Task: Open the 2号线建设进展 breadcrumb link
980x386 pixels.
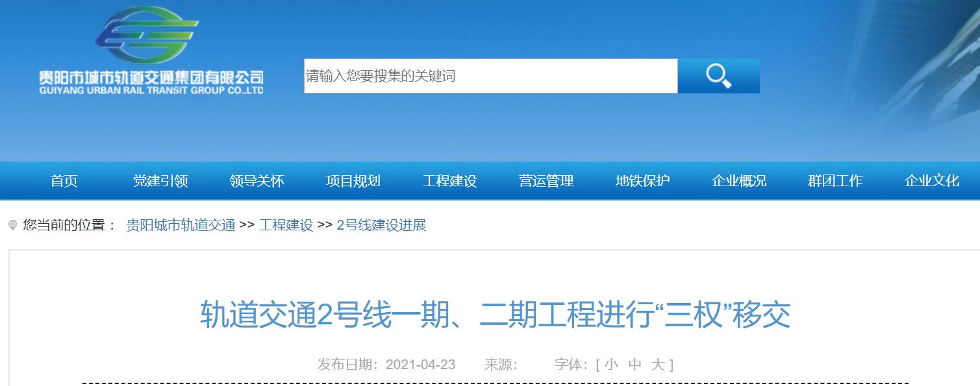Action: [x=384, y=225]
